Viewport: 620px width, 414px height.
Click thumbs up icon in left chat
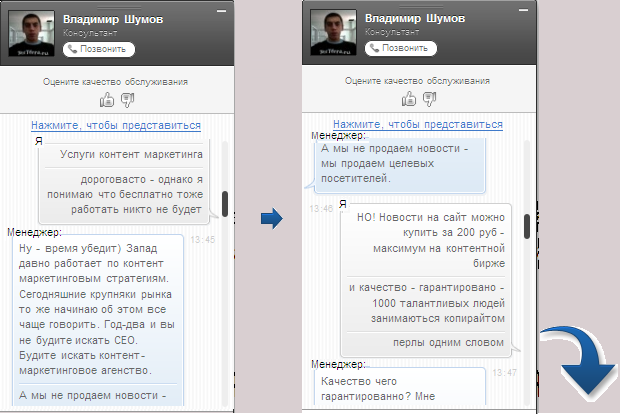[106, 99]
